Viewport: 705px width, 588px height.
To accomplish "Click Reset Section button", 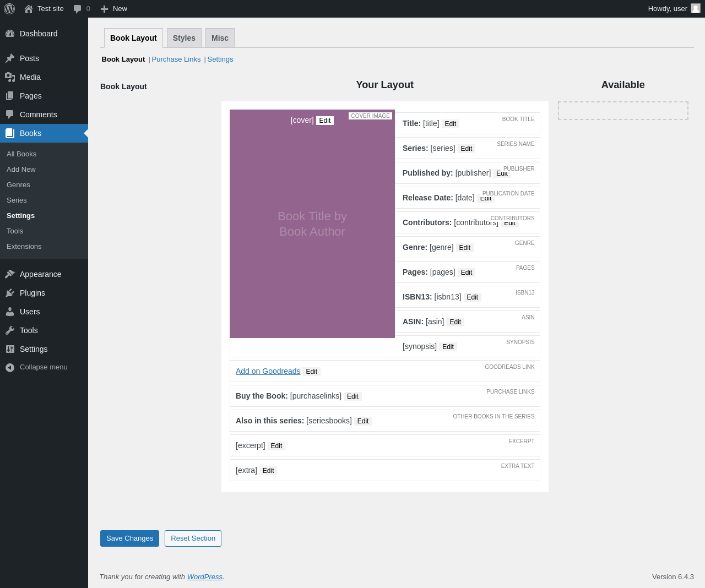I will [x=193, y=538].
